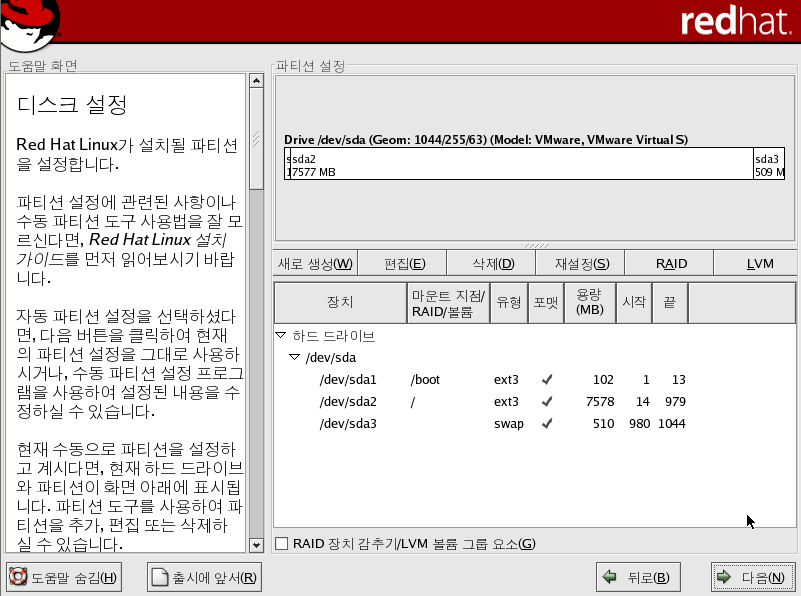This screenshot has height=596, width=801.
Task: Click the 유형 column header
Action: (x=509, y=302)
